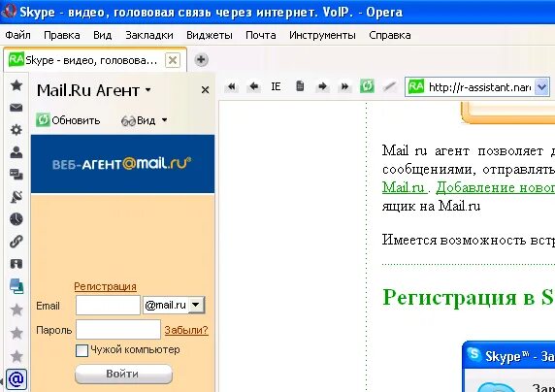Click the Войти login button
Image resolution: width=555 pixels, height=392 pixels.
click(123, 374)
